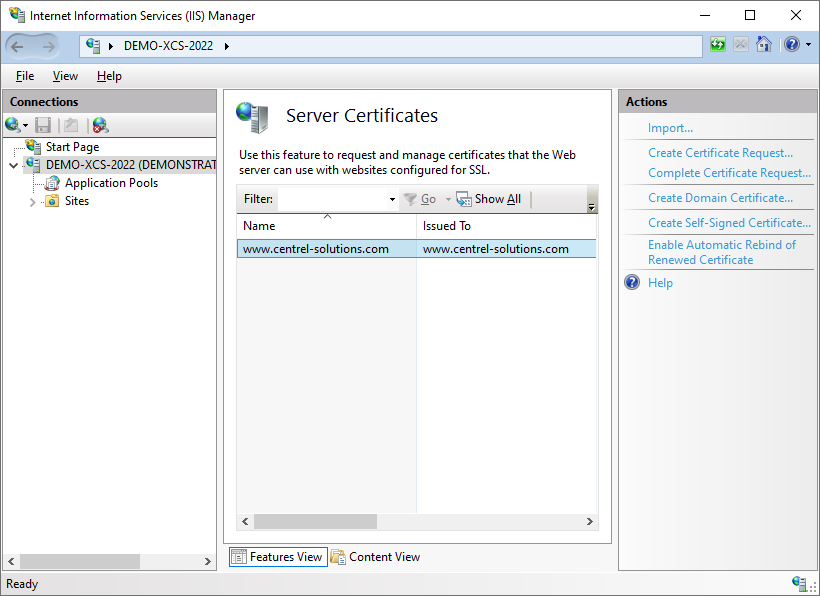This screenshot has width=820, height=596.
Task: Click Complete Certificate Request...
Action: tap(730, 173)
